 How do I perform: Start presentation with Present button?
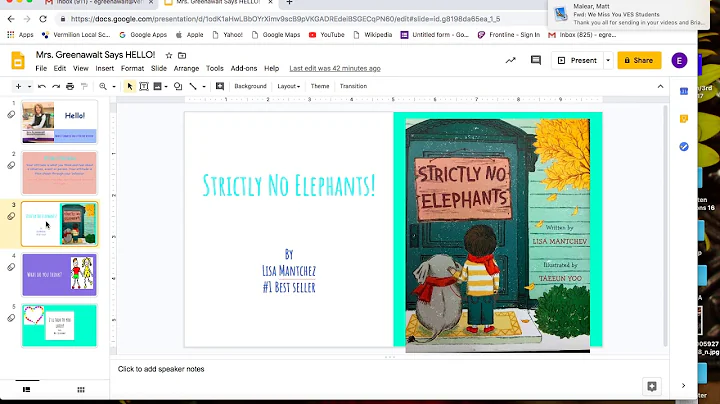pyautogui.click(x=577, y=61)
